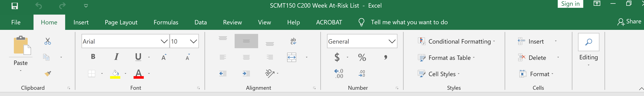Select the Format Painter brush icon

(x=48, y=74)
